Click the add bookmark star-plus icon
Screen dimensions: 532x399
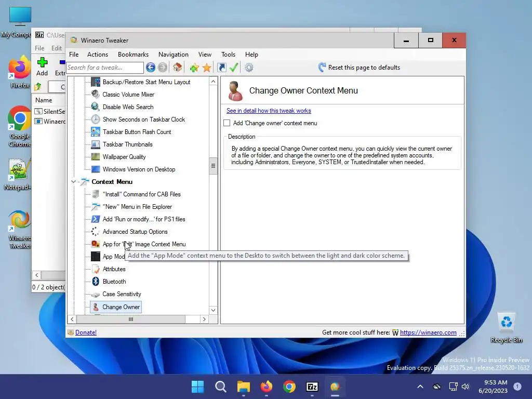[x=194, y=68]
